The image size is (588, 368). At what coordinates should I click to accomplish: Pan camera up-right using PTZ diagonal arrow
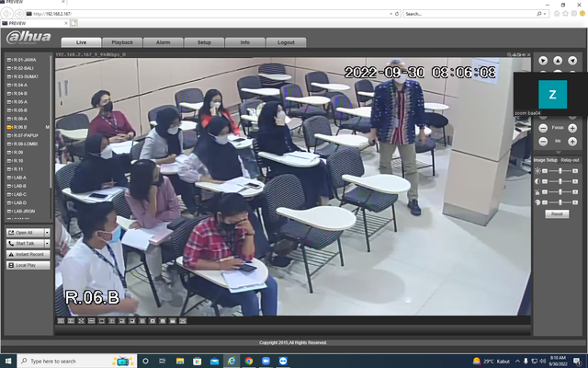572,61
